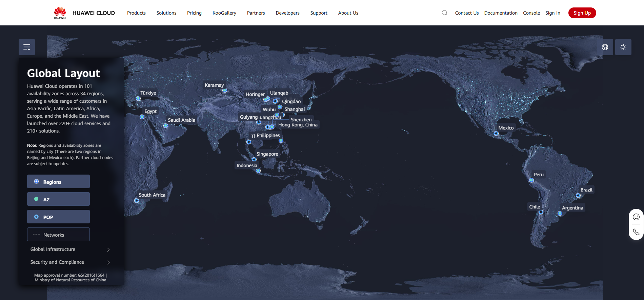Viewport: 644px width, 300px height.
Task: Click the Horinger map label
Action: [255, 94]
